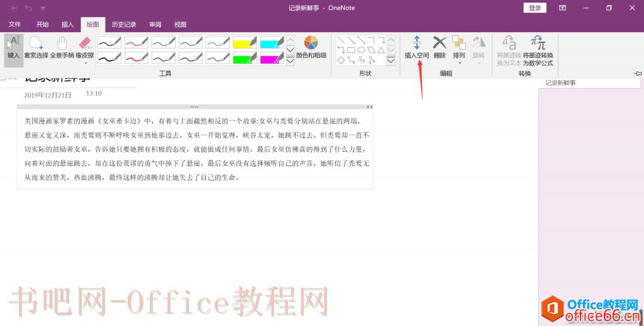This screenshot has height=326, width=644.
Task: Click the note container top handle
Action: (x=195, y=107)
